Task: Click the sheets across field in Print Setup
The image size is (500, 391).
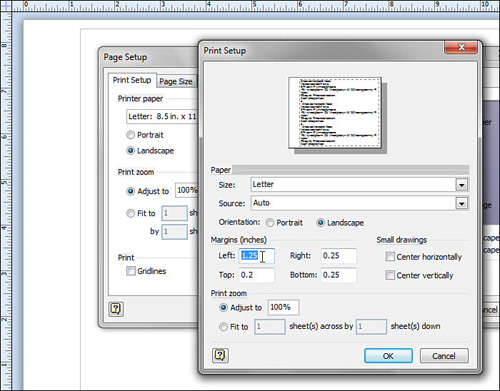Action: 270,327
